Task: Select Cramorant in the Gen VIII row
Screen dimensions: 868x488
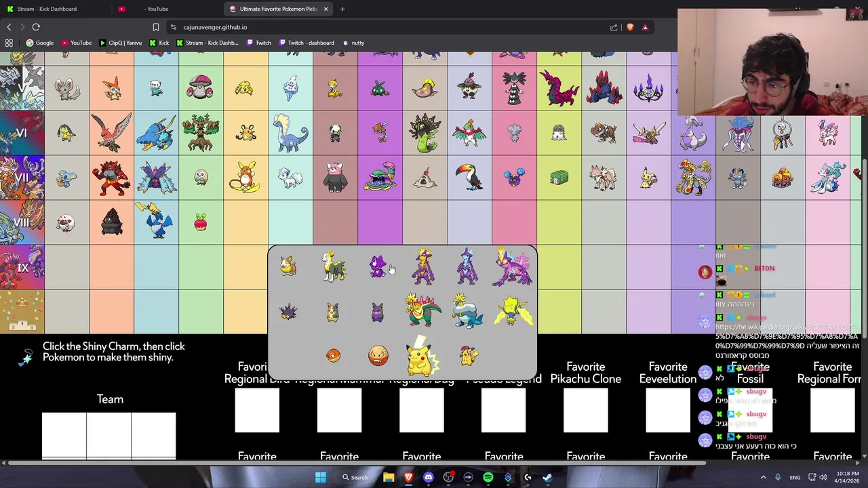Action: pos(155,221)
